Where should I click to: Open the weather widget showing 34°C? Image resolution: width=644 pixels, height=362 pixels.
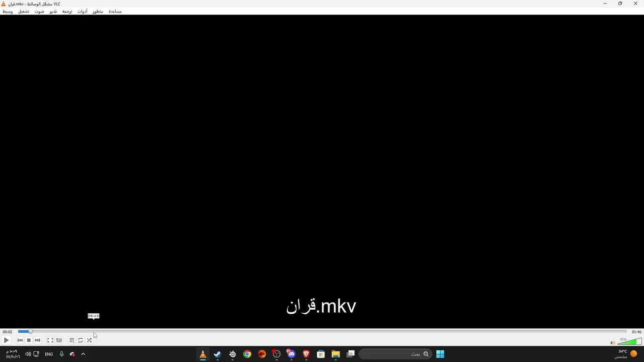[x=627, y=354]
